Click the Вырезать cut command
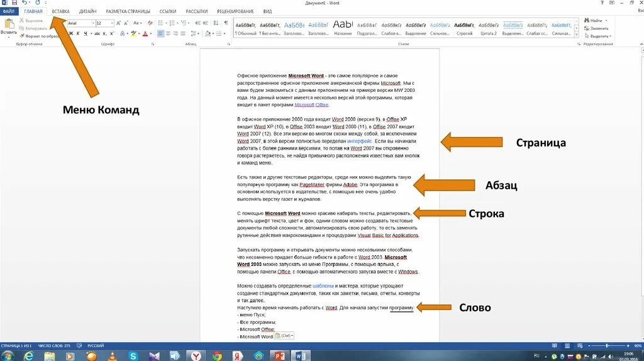This screenshot has width=644, height=361. [31, 21]
